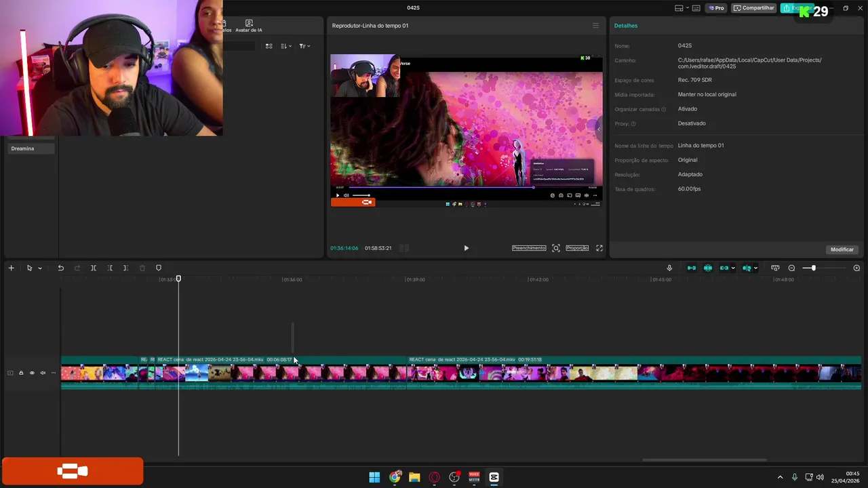Click the Compartilhar button
The width and height of the screenshot is (868, 488).
click(754, 8)
